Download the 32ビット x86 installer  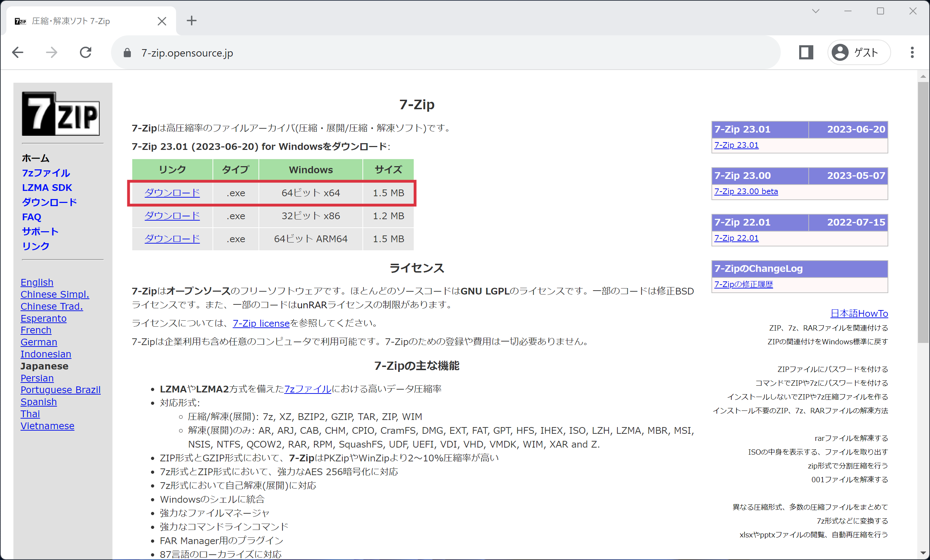172,216
